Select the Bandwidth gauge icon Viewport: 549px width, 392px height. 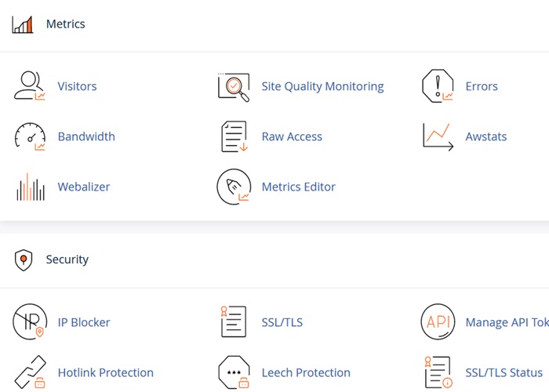(30, 136)
